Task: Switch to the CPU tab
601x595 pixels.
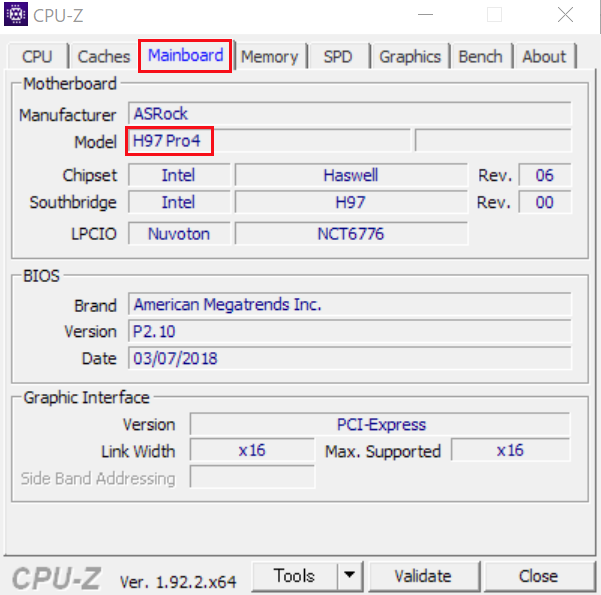Action: point(37,56)
